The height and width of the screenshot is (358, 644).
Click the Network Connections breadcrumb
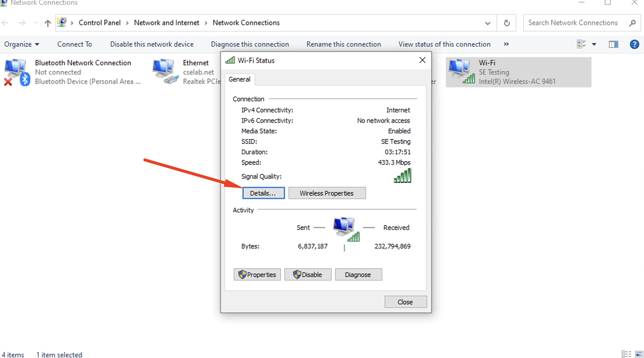[x=246, y=23]
